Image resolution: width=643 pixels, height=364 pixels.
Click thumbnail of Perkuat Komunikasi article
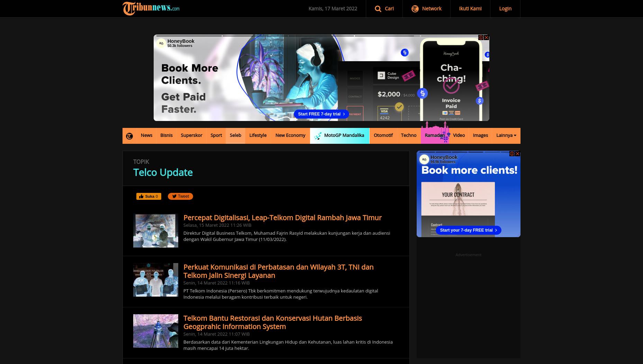pos(156,280)
